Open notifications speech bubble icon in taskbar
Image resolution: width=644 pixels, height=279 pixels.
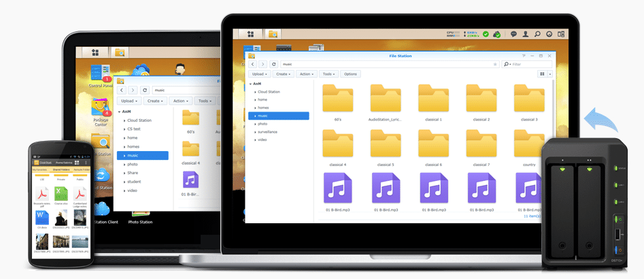pos(513,34)
